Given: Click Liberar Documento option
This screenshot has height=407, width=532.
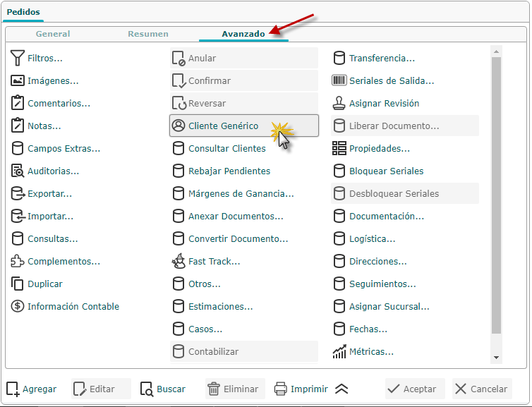Looking at the screenshot, I should pos(405,126).
